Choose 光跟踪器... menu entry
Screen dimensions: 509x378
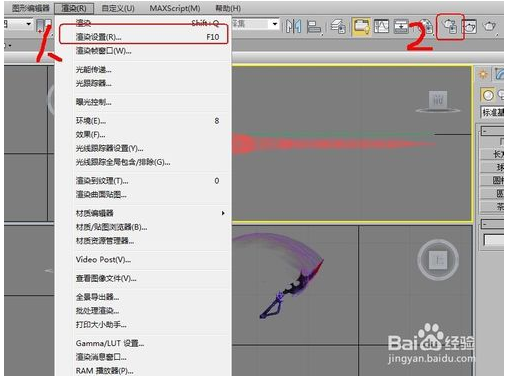[x=144, y=83]
